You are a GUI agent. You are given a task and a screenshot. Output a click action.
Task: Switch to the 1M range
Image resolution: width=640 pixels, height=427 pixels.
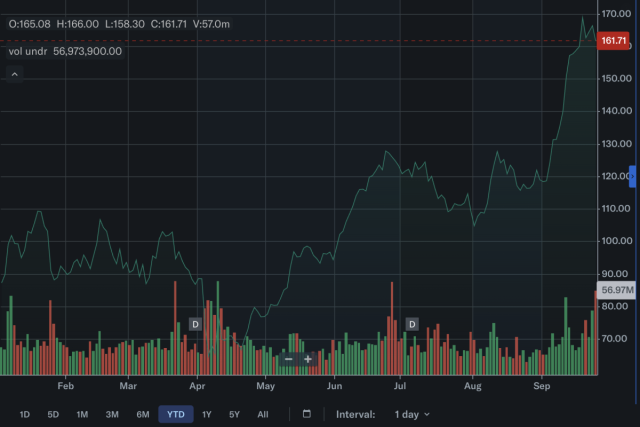[82, 414]
